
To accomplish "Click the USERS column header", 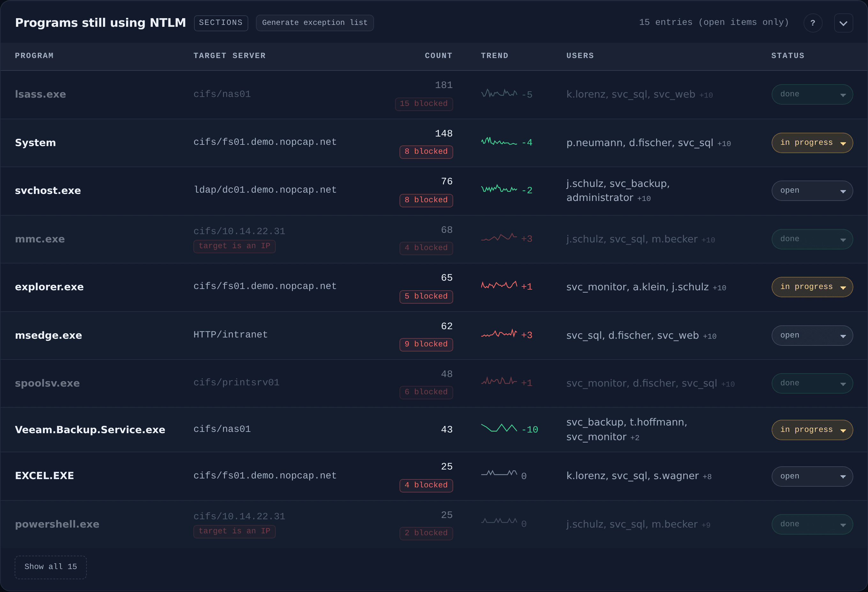I will pos(580,56).
